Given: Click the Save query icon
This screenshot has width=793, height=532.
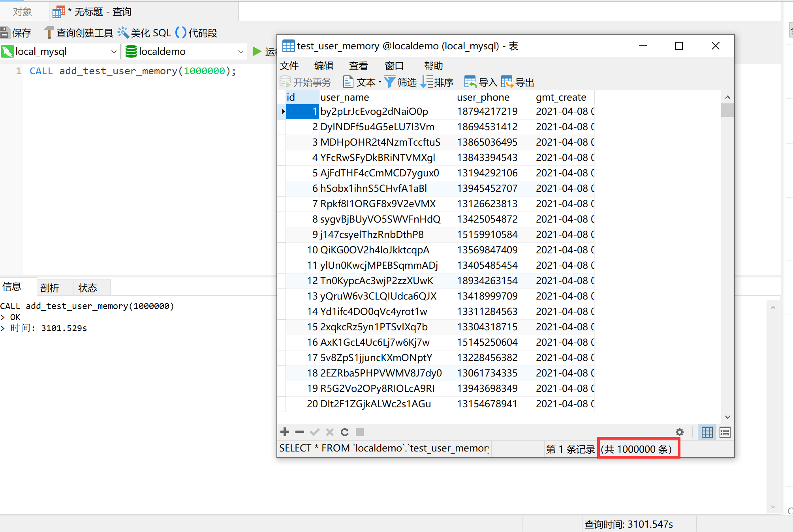Looking at the screenshot, I should [x=5, y=33].
